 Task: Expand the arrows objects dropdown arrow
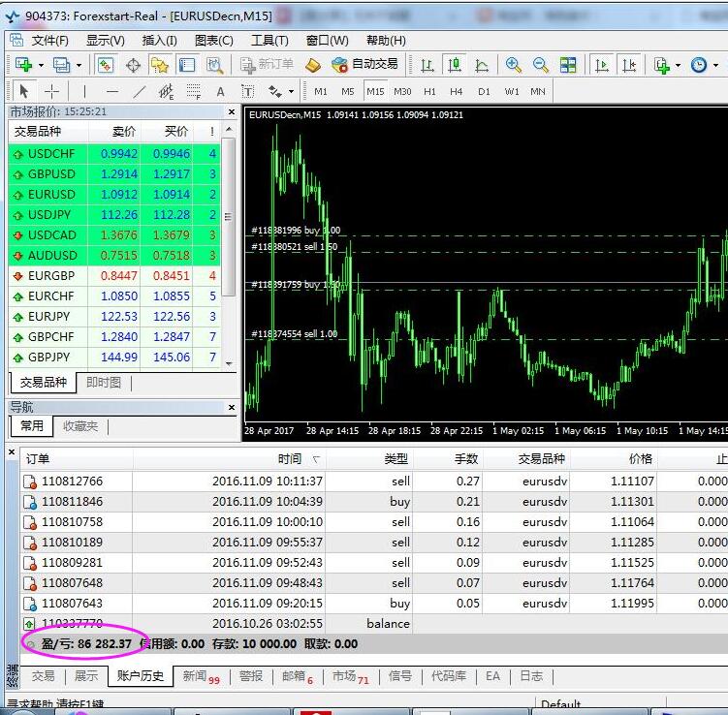tap(291, 91)
